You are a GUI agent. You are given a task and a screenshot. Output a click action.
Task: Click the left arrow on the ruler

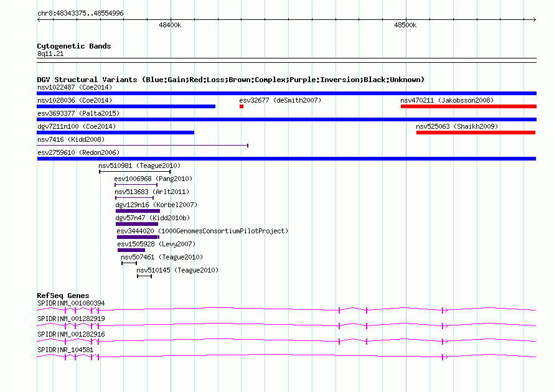[x=39, y=19]
